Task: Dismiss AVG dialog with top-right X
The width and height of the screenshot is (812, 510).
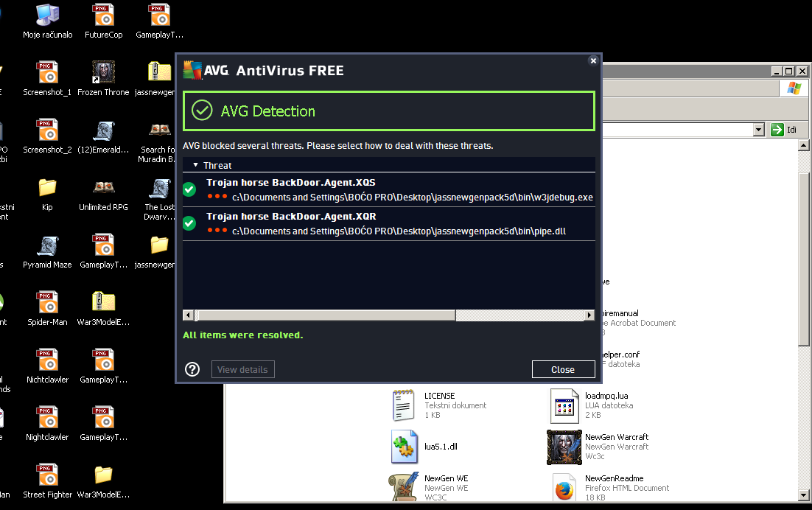Action: [593, 60]
